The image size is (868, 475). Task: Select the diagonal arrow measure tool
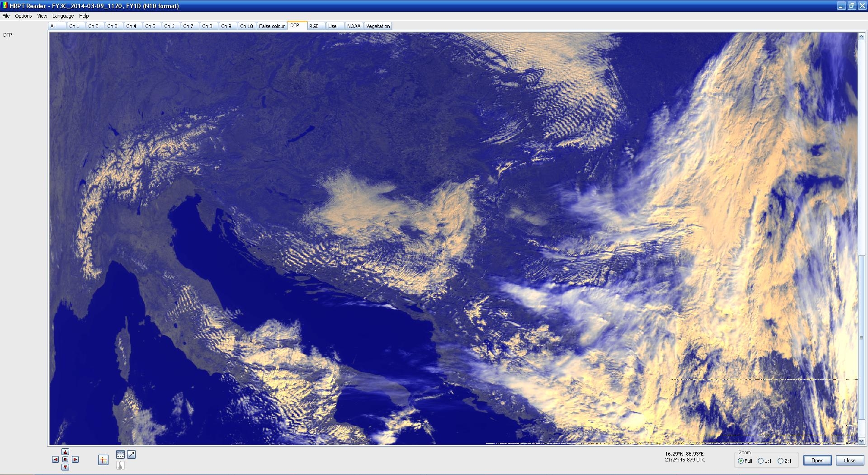click(131, 455)
